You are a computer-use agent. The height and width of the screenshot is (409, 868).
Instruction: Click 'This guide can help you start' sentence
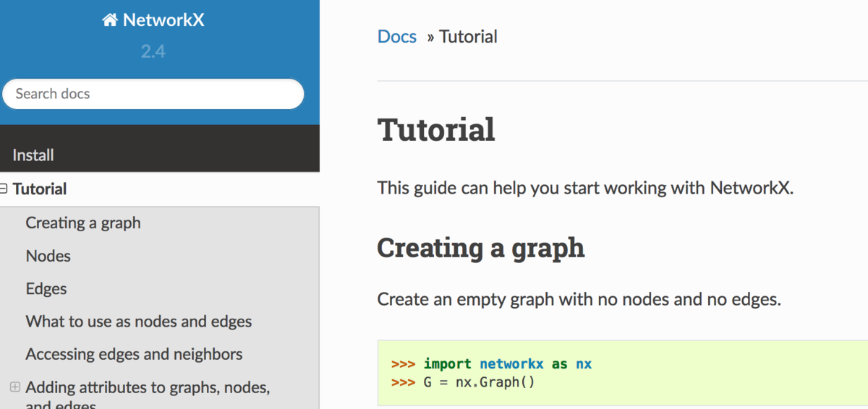[586, 189]
